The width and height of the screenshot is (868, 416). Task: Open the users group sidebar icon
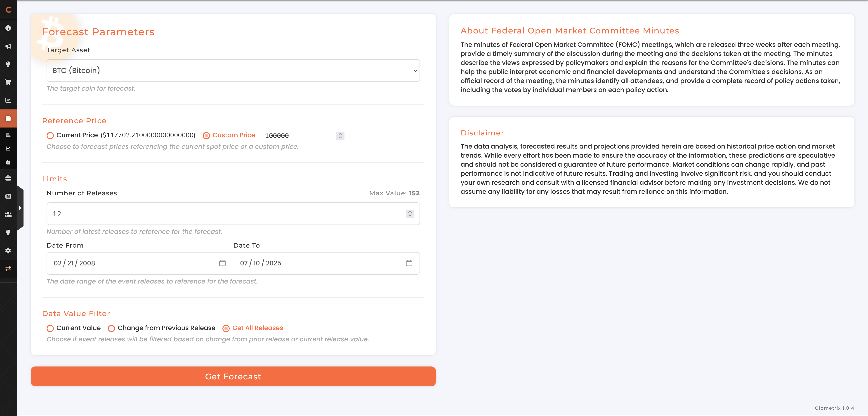pos(8,214)
